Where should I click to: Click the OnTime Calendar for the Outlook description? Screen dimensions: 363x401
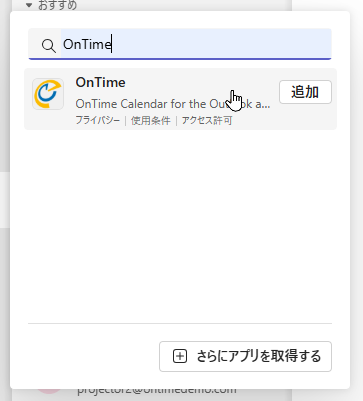[173, 104]
